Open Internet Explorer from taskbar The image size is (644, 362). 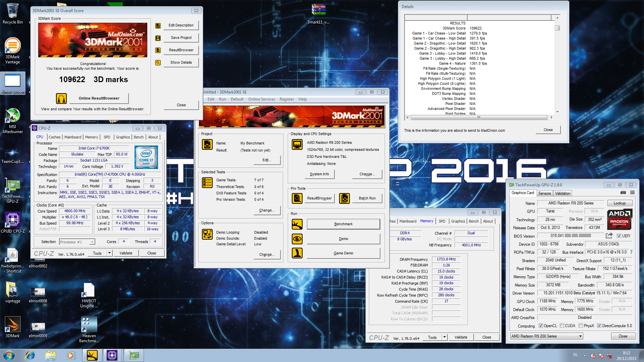pos(30,355)
